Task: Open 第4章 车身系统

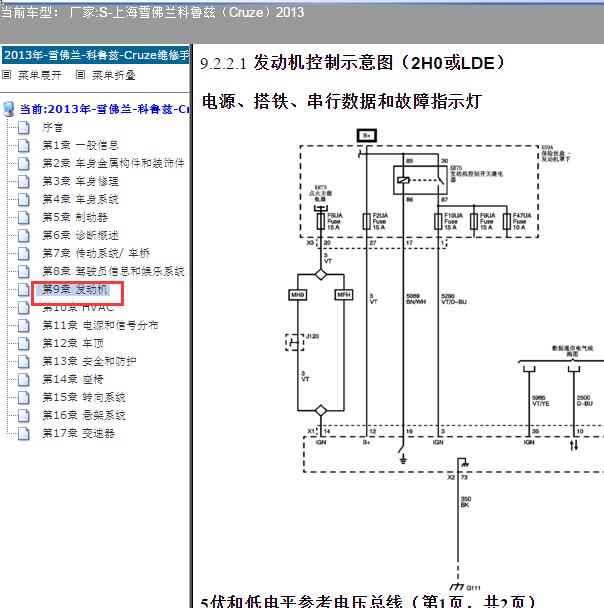Action: (80, 199)
